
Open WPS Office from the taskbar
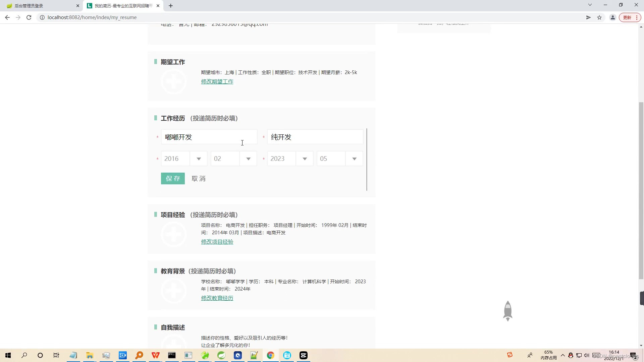(155, 355)
